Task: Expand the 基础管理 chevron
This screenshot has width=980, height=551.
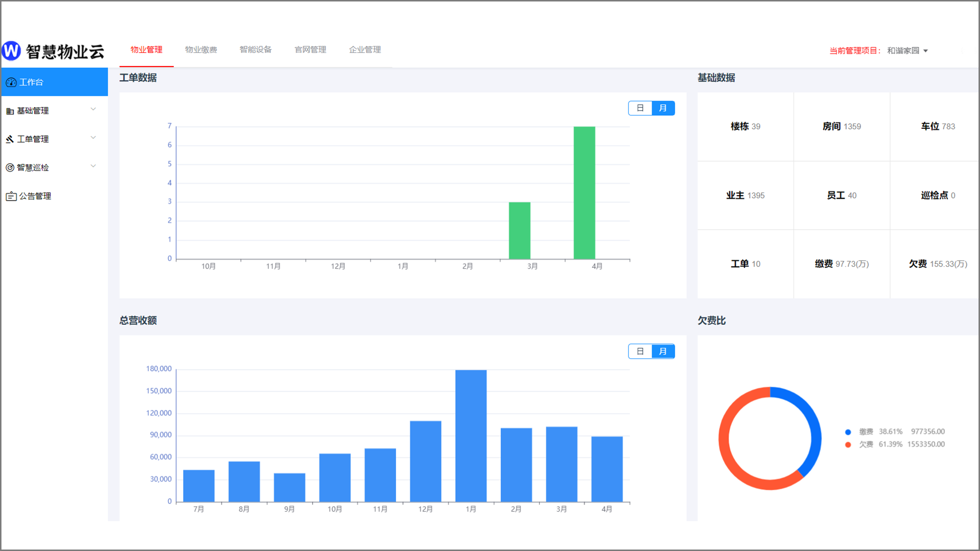Action: coord(93,109)
